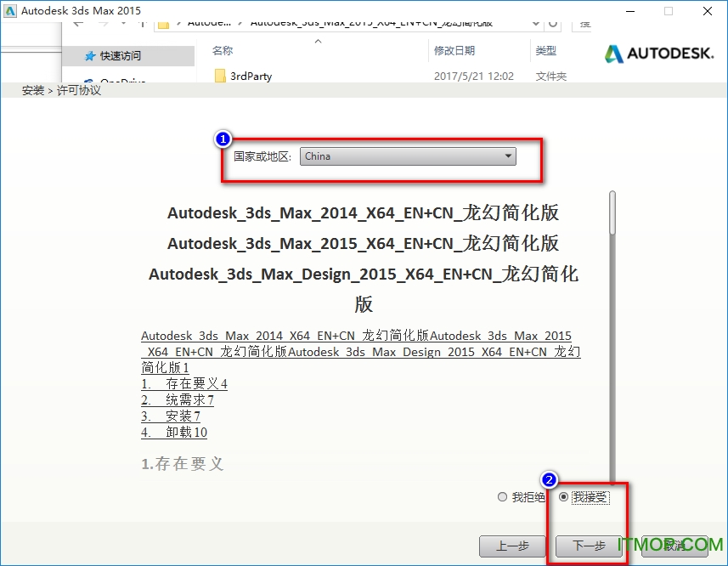Click the 取消 button
The width and height of the screenshot is (728, 566).
[674, 546]
